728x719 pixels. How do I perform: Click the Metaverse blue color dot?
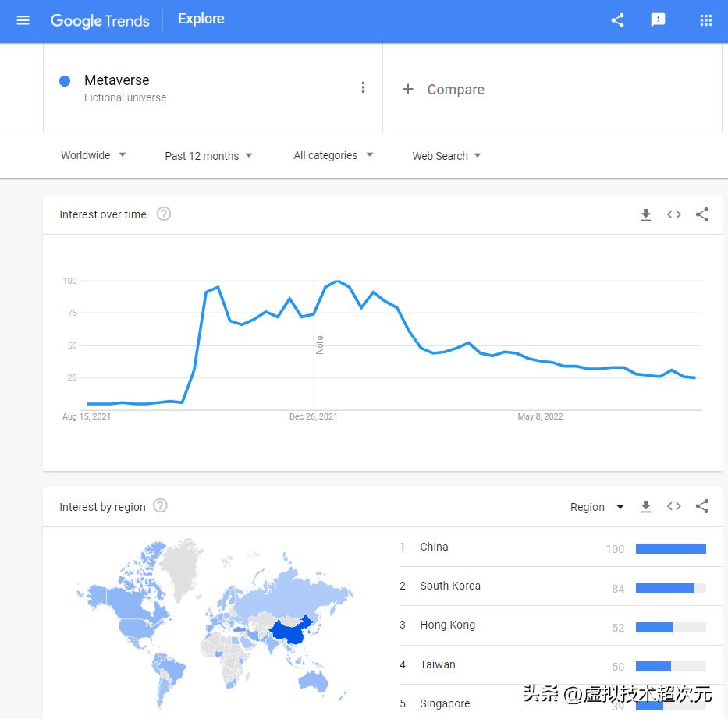click(66, 81)
